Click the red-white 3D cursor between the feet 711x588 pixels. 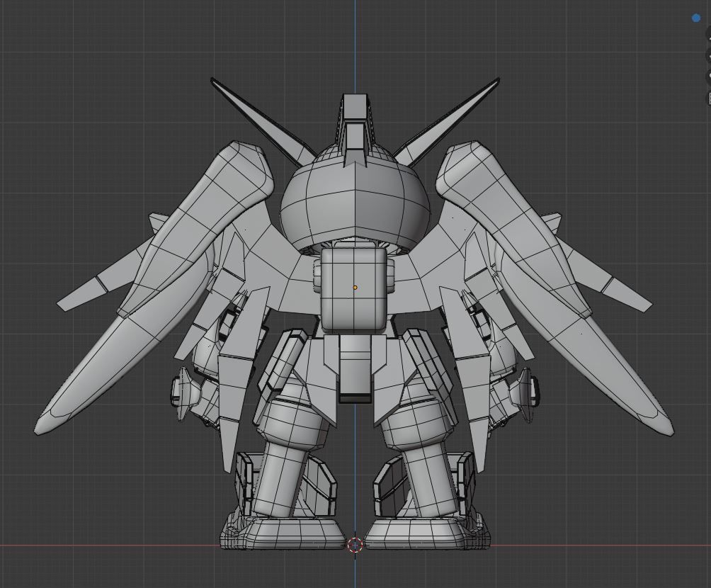coord(355,545)
